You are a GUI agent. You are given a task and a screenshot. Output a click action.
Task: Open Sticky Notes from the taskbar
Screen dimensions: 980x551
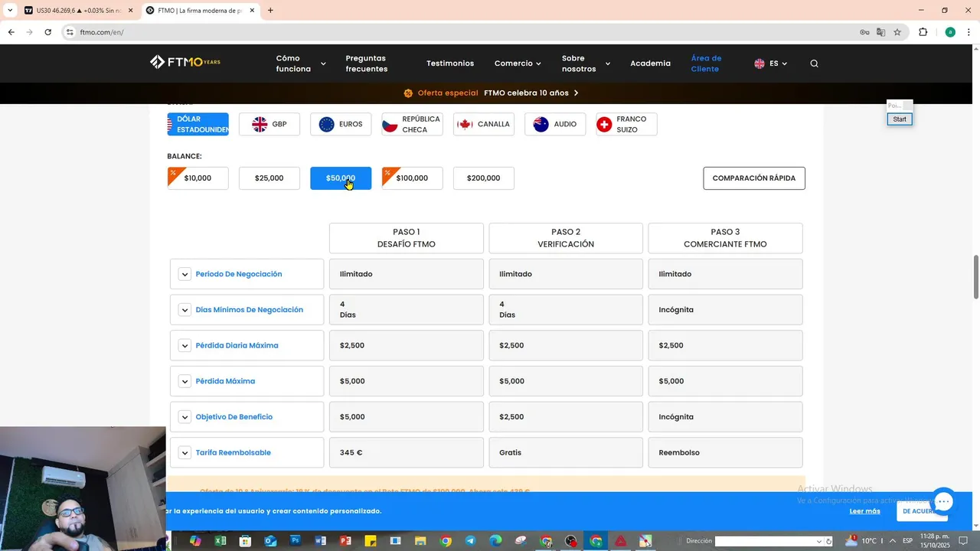tap(371, 541)
